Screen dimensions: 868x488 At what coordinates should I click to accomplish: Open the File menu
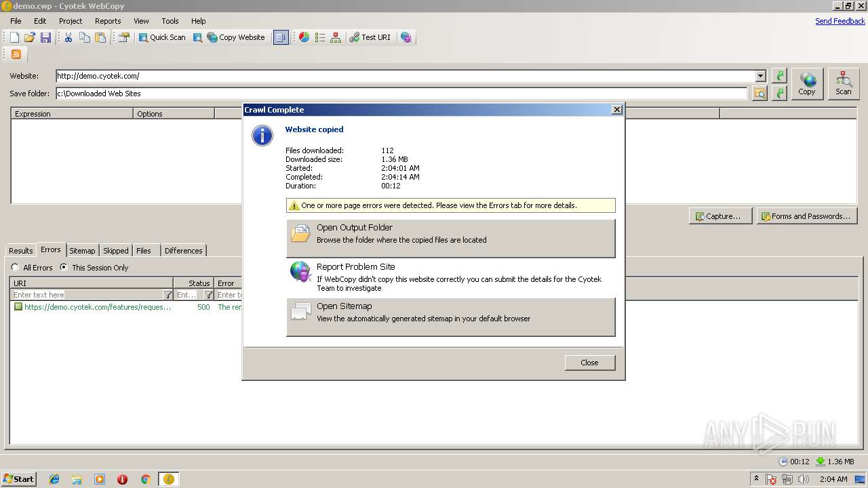click(16, 21)
